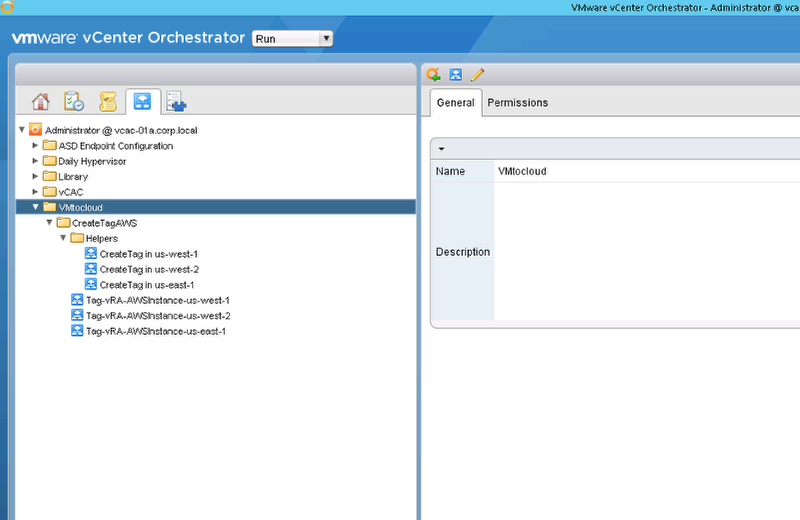Screen dimensions: 800x520
Task: Click the add workflow toolbar icon
Action: pyautogui.click(x=456, y=75)
